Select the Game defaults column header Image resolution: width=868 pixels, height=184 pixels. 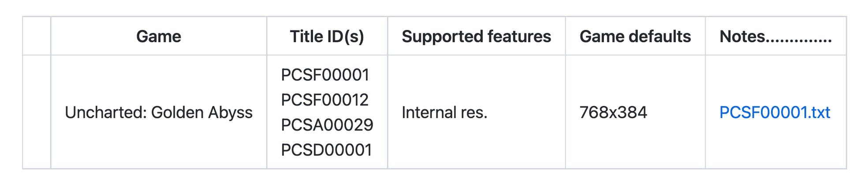[635, 37]
